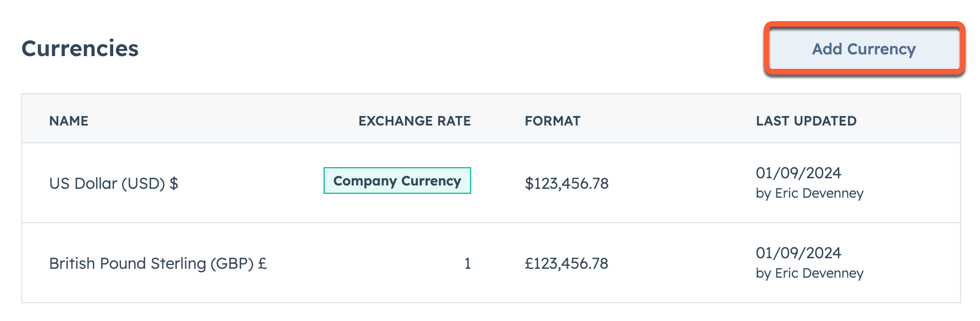Select the Company Currency badge
980x321 pixels.
click(397, 180)
